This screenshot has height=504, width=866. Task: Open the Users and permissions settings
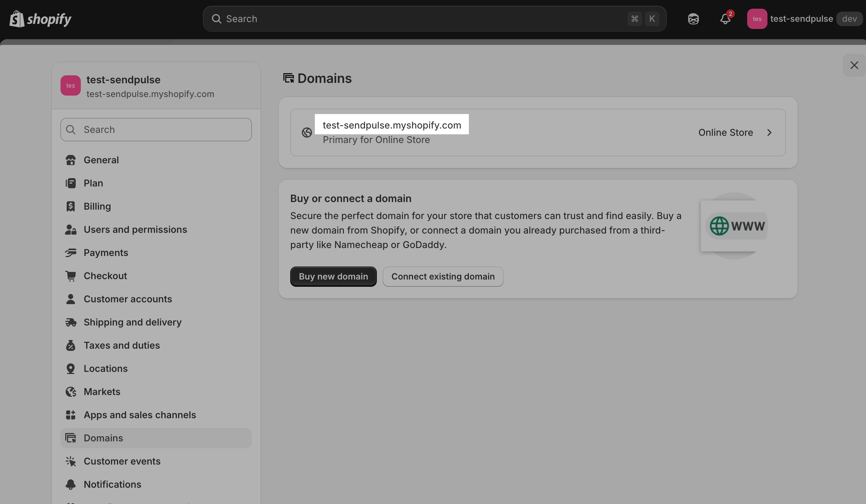pyautogui.click(x=135, y=230)
